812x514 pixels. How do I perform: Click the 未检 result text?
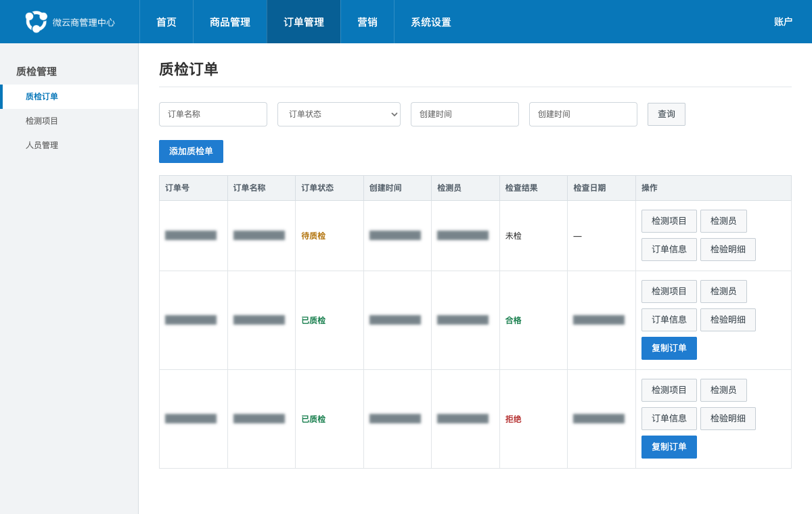514,236
